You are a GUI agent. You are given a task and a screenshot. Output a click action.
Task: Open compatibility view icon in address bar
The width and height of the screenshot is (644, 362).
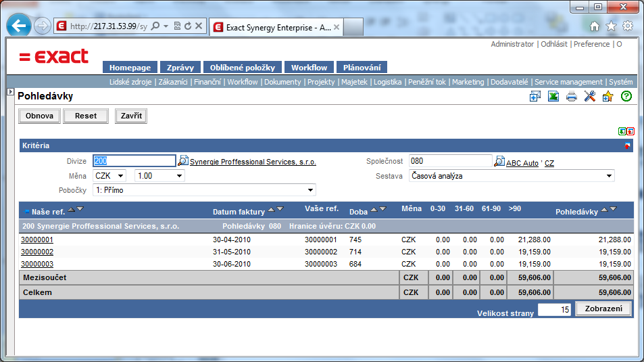[x=178, y=26]
